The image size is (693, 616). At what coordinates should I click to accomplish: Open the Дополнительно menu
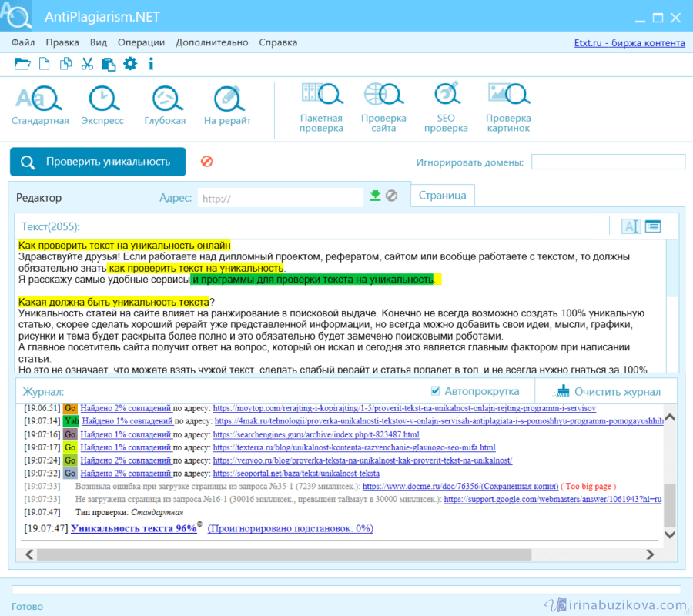(x=210, y=43)
